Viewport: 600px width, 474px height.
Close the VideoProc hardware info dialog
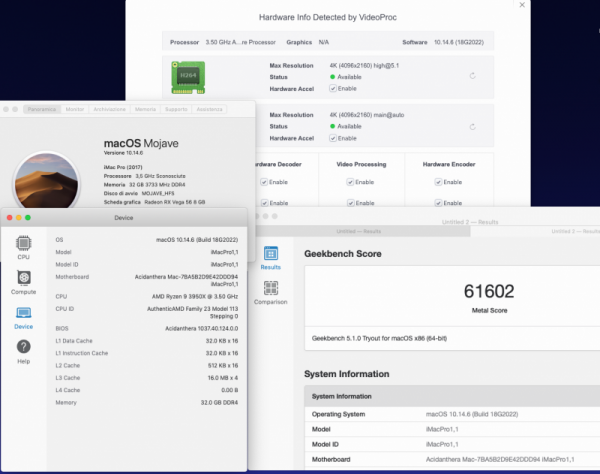(x=522, y=5)
